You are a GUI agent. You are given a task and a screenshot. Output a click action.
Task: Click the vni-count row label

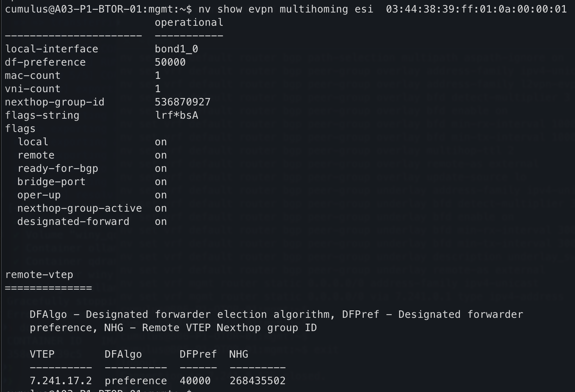(x=33, y=89)
